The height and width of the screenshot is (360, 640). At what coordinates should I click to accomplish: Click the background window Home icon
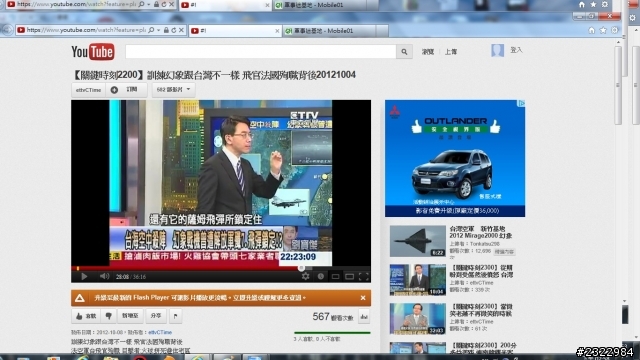click(x=582, y=4)
